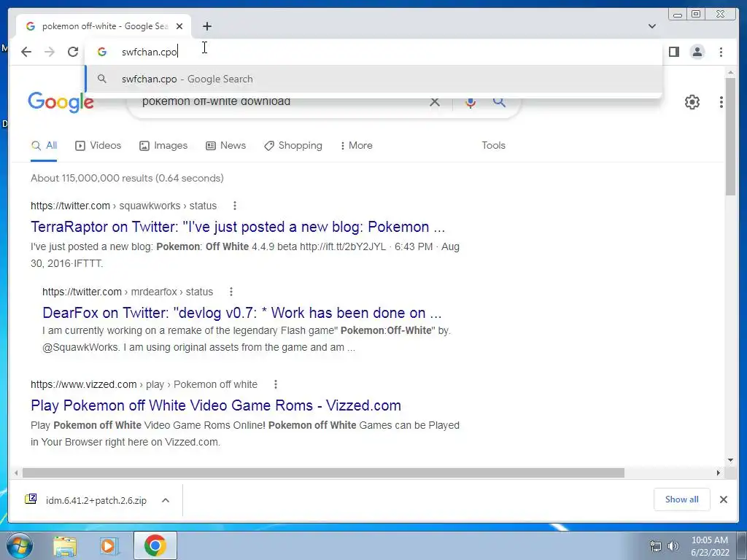Click the scroll right arrow
747x560 pixels.
[x=718, y=472]
